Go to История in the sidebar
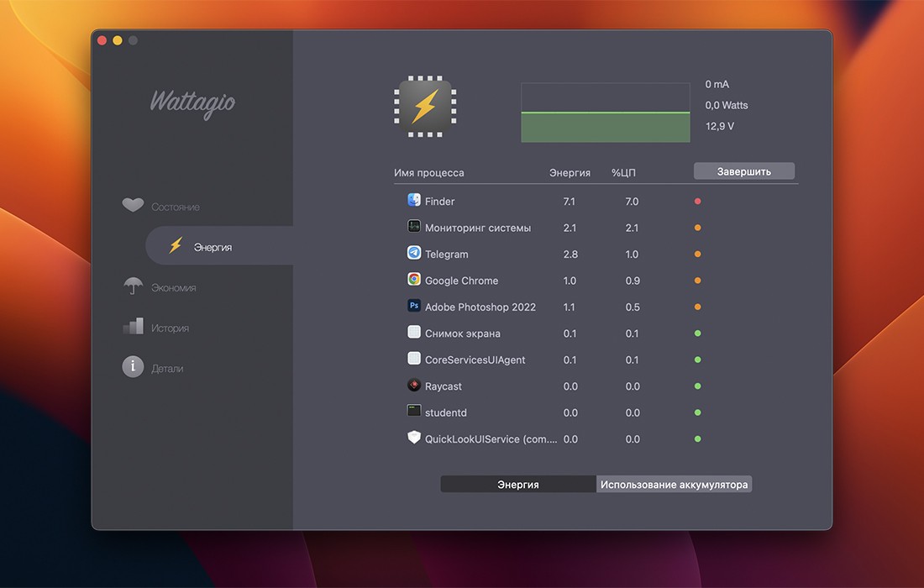924x588 pixels. pos(170,328)
